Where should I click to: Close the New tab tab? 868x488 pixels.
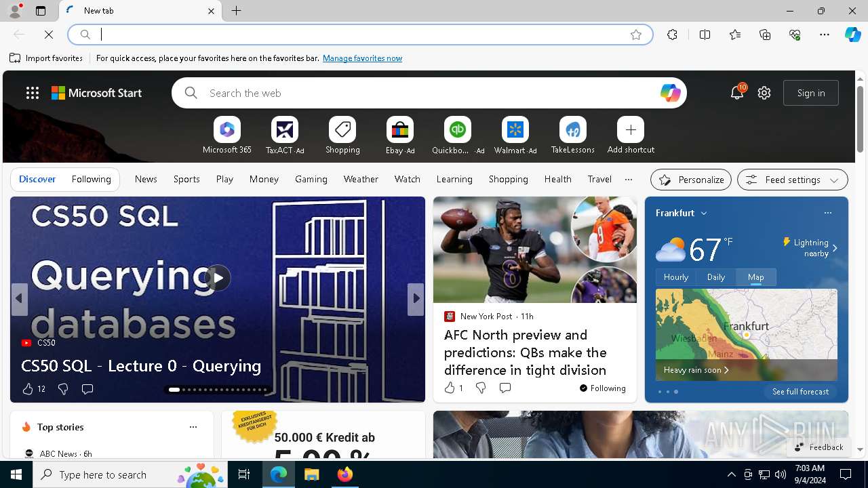click(x=211, y=11)
